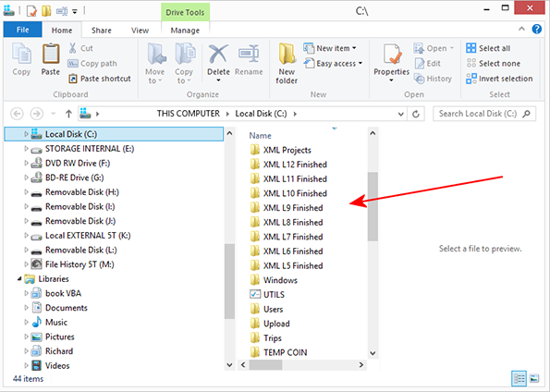Click the Copy ribbon icon
Viewport: 550px width, 392px height.
(x=22, y=59)
